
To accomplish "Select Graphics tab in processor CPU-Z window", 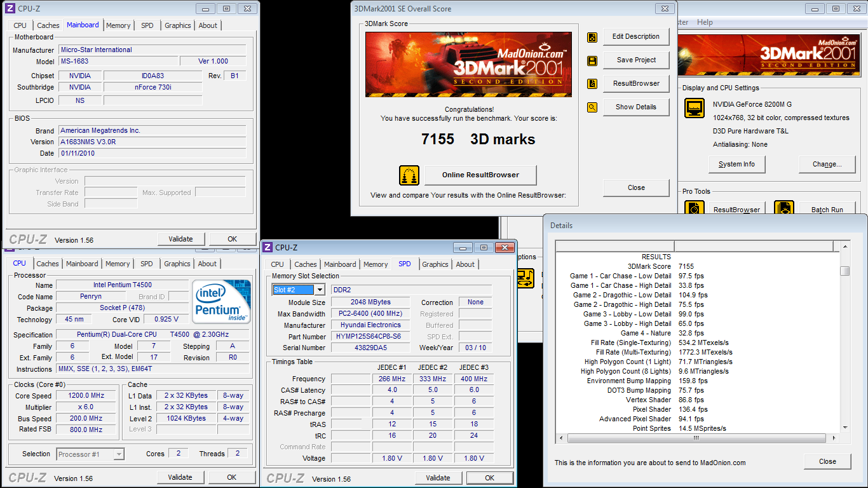I will [x=177, y=264].
